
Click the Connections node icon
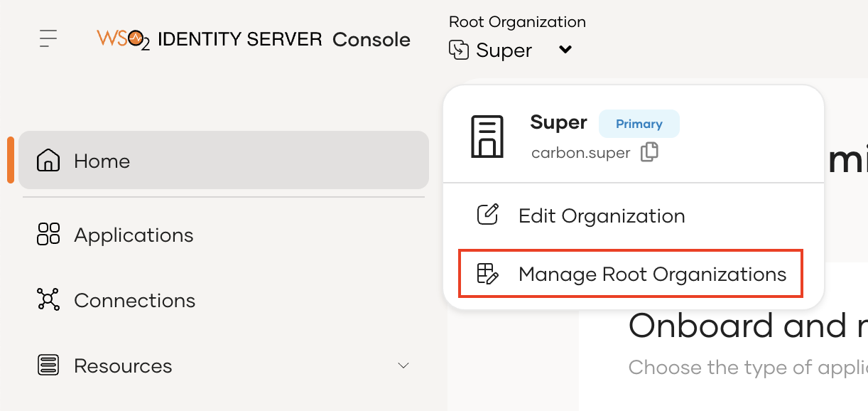(48, 300)
